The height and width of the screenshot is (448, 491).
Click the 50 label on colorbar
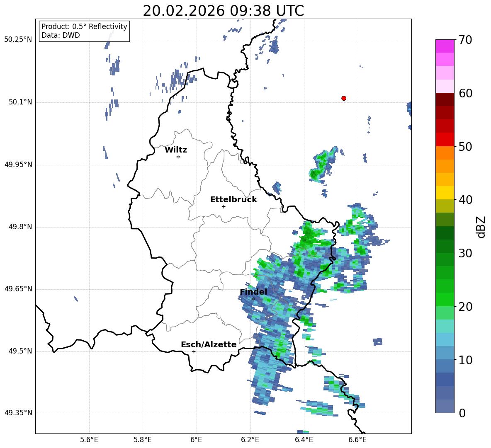pos(465,147)
